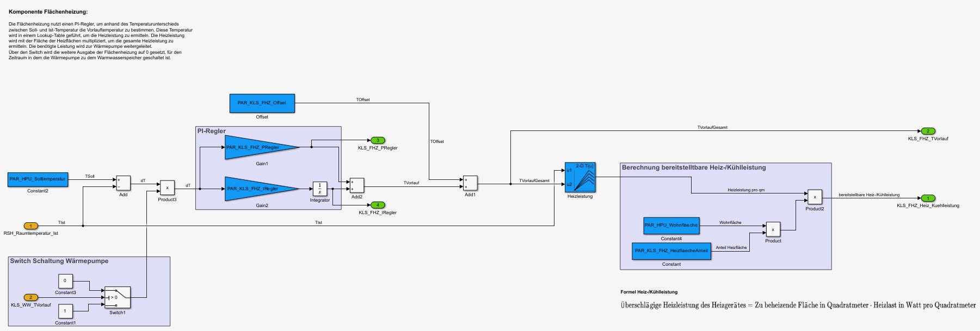Select the Switch1 block

tap(118, 297)
